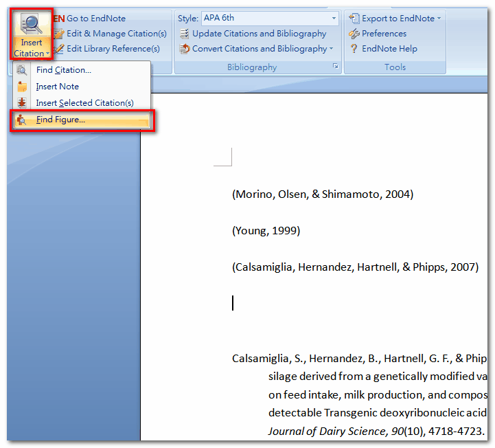The image size is (495, 448).
Task: Open the APA 6th style dropdown
Action: [x=334, y=18]
